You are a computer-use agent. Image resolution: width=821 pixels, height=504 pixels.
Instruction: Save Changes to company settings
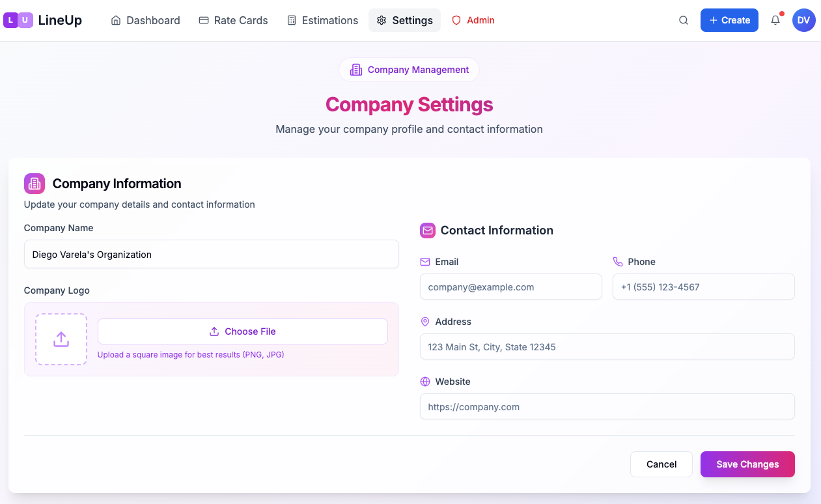click(x=747, y=464)
